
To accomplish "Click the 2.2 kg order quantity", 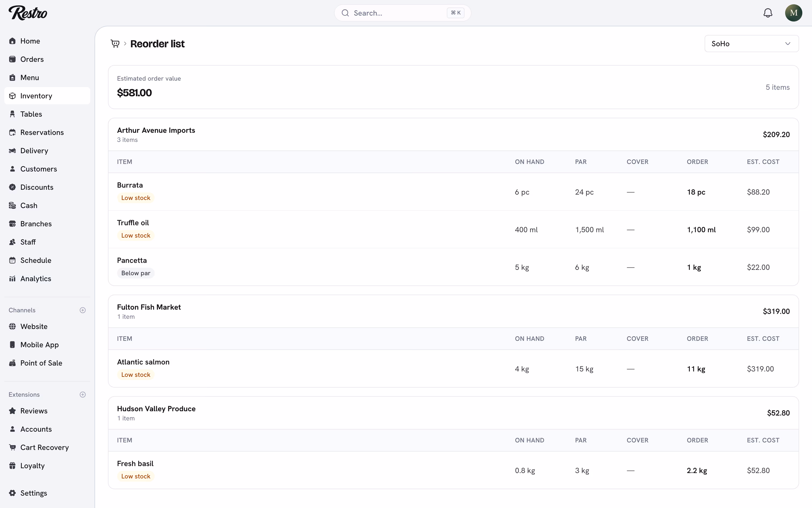I will pos(697,471).
